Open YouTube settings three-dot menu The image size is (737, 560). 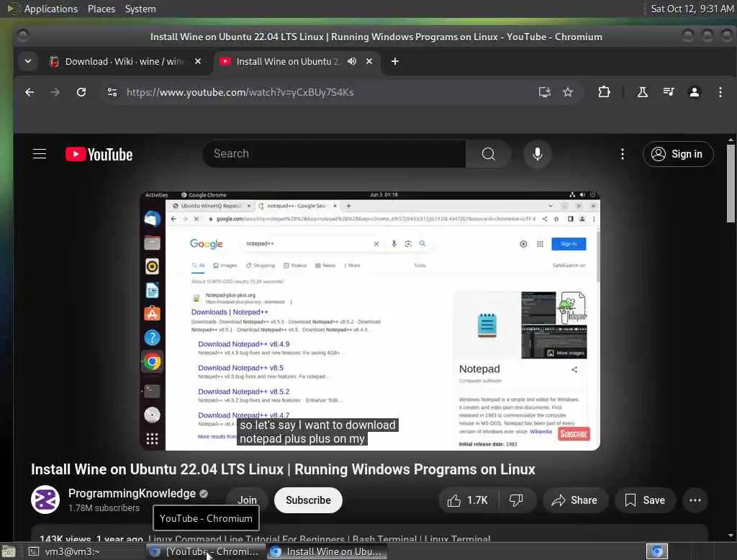(x=623, y=154)
